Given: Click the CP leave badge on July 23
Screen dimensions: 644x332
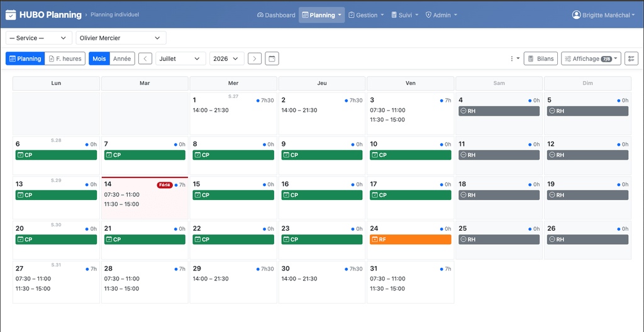Looking at the screenshot, I should point(322,240).
